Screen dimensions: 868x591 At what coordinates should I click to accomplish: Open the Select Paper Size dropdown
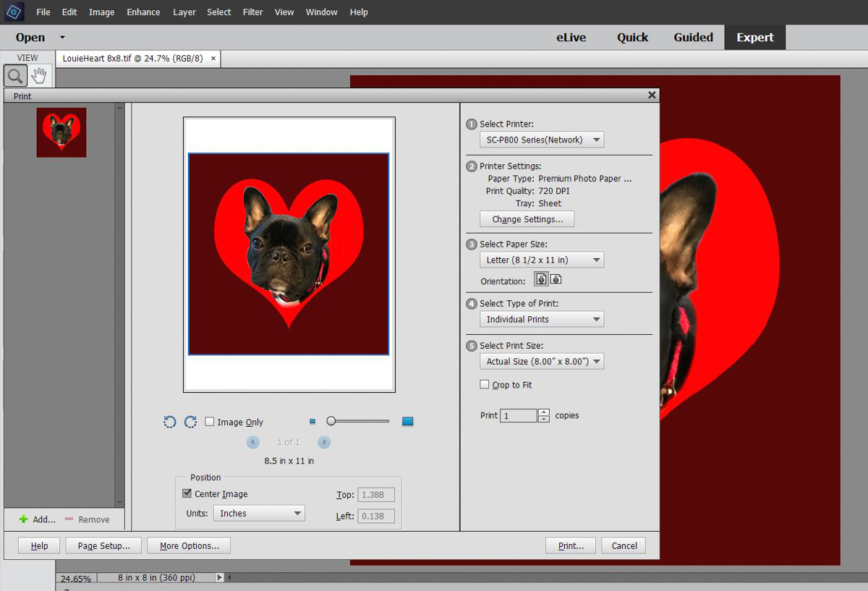[x=542, y=260]
